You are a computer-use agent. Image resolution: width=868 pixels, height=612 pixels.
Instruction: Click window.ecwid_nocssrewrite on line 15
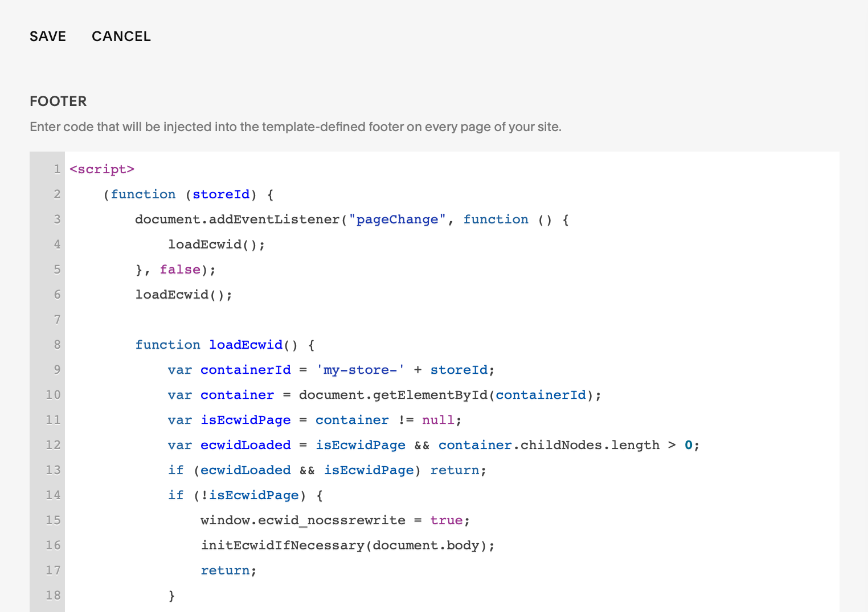[303, 520]
